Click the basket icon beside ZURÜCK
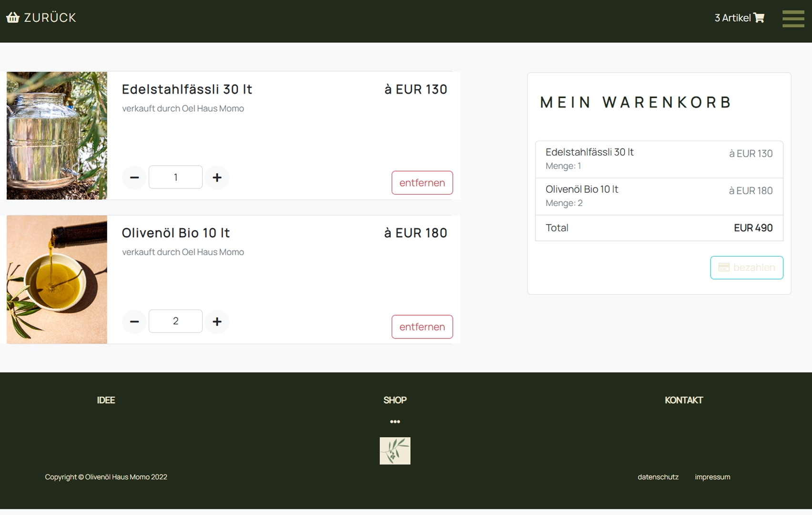This screenshot has height=515, width=812. click(x=13, y=18)
